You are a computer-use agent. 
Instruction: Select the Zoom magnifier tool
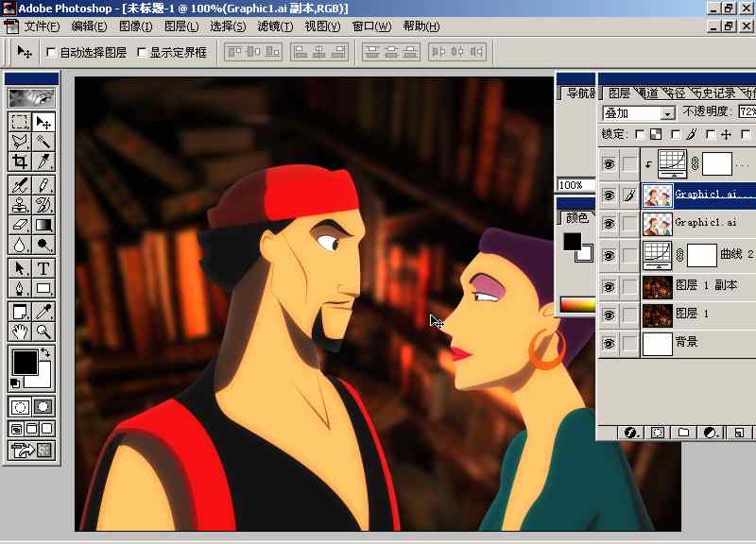point(43,331)
